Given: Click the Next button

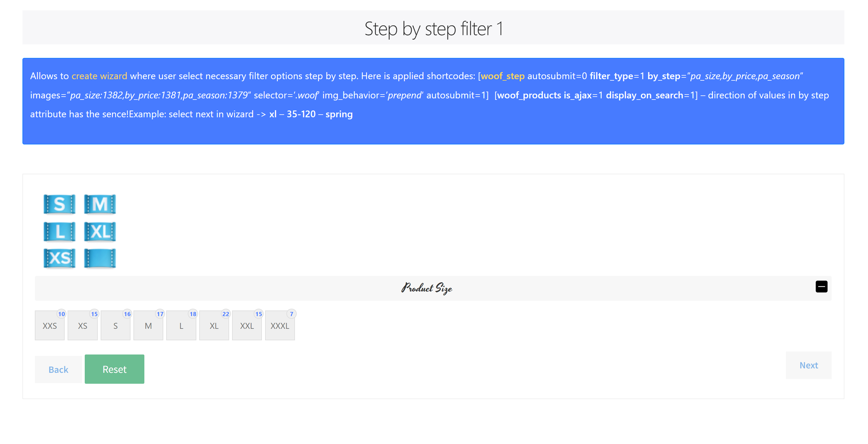Looking at the screenshot, I should pos(808,365).
